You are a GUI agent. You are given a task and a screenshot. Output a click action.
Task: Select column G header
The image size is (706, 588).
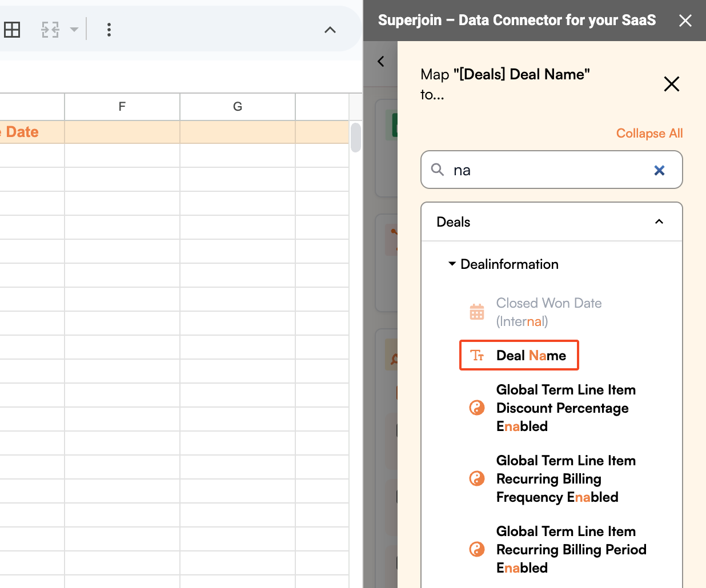[x=238, y=107]
